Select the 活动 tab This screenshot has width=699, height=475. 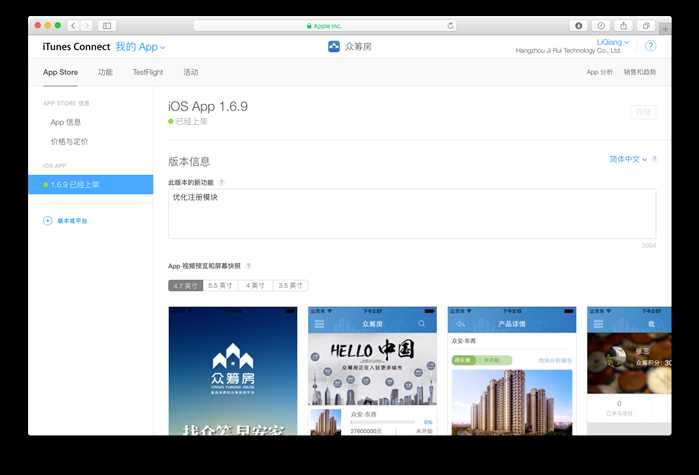(191, 72)
